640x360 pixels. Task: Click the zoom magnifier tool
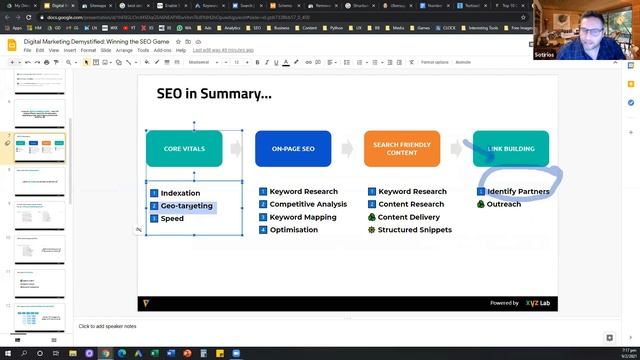[x=69, y=62]
